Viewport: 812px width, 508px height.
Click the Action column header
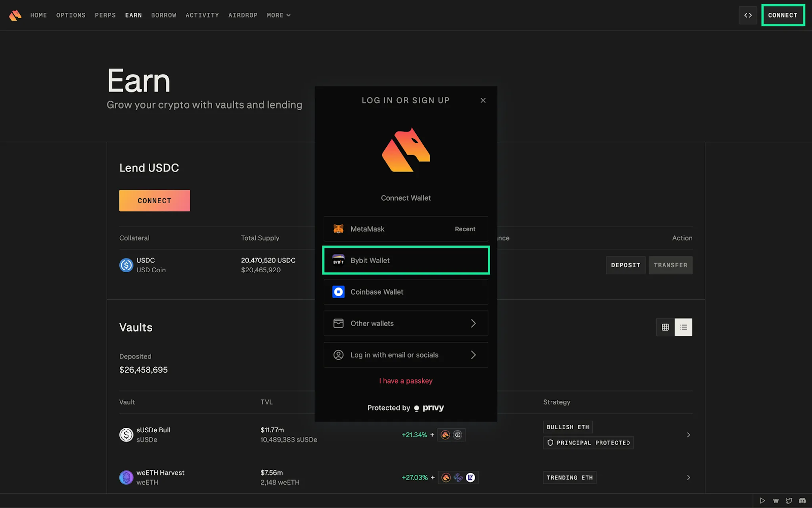682,238
